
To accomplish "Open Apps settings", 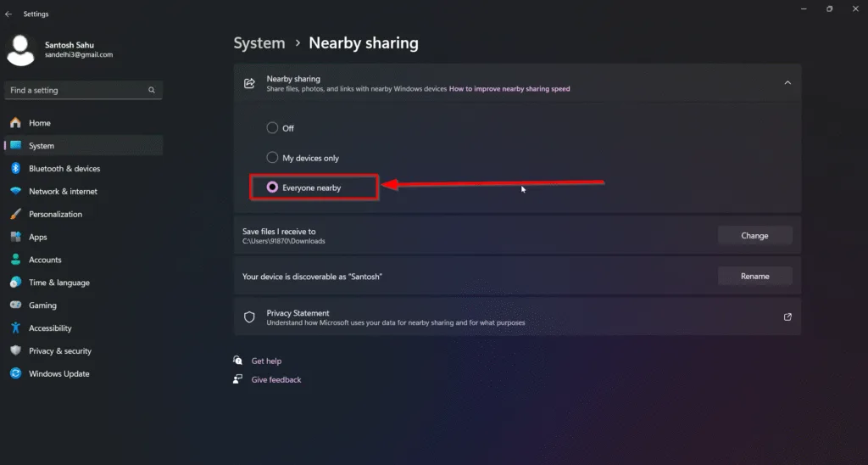I will [x=83, y=237].
